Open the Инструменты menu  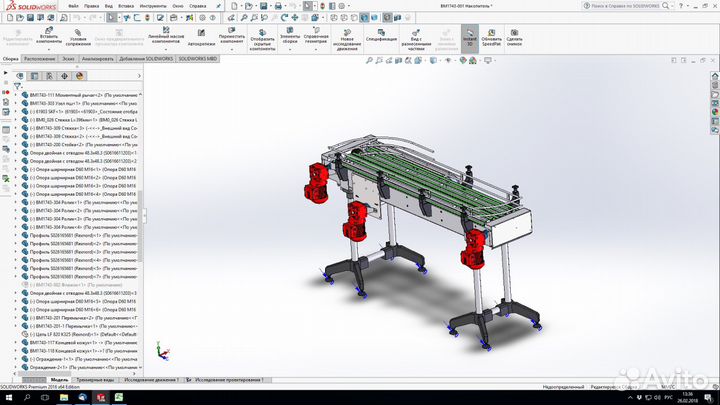point(151,5)
